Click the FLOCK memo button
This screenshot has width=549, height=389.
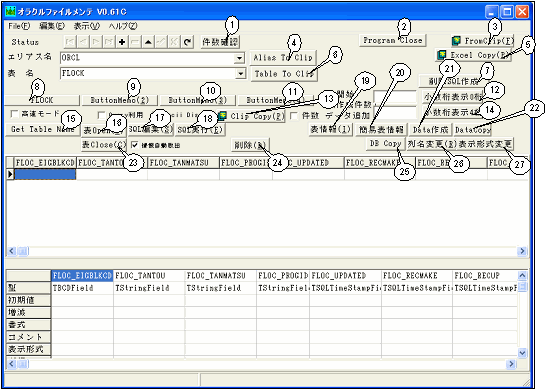point(42,100)
